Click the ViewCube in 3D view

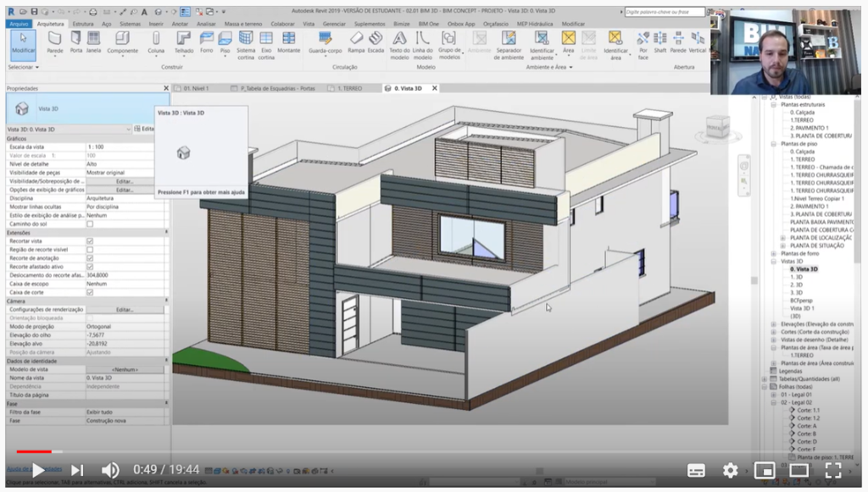pyautogui.click(x=717, y=127)
